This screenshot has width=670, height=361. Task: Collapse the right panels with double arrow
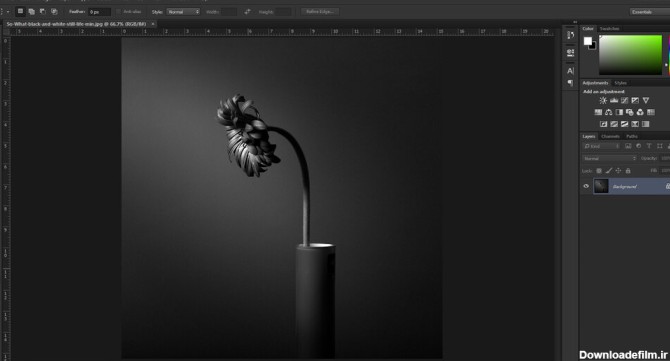[x=575, y=22]
